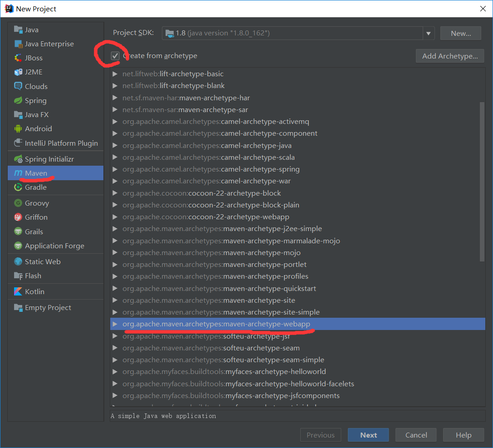Select the Flash icon

(18, 276)
